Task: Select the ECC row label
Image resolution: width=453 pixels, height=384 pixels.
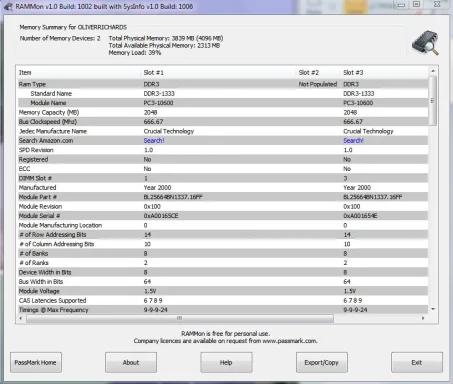Action: click(x=24, y=169)
